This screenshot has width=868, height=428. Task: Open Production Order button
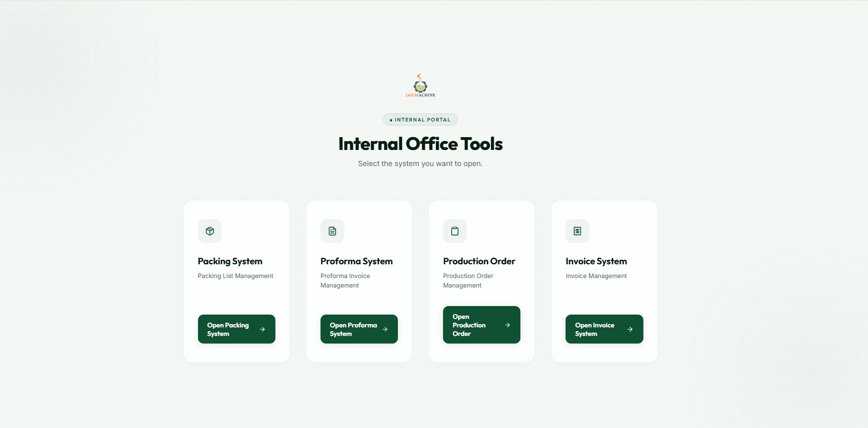[481, 325]
